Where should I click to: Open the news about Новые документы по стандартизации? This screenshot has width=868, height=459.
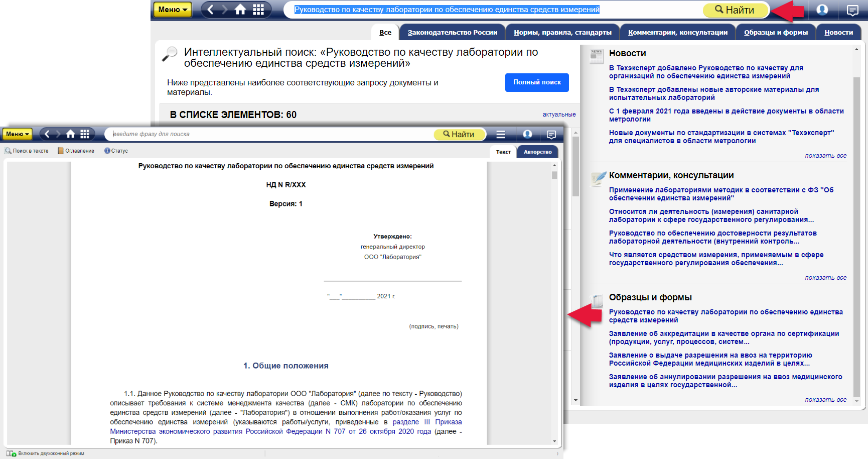(x=721, y=137)
